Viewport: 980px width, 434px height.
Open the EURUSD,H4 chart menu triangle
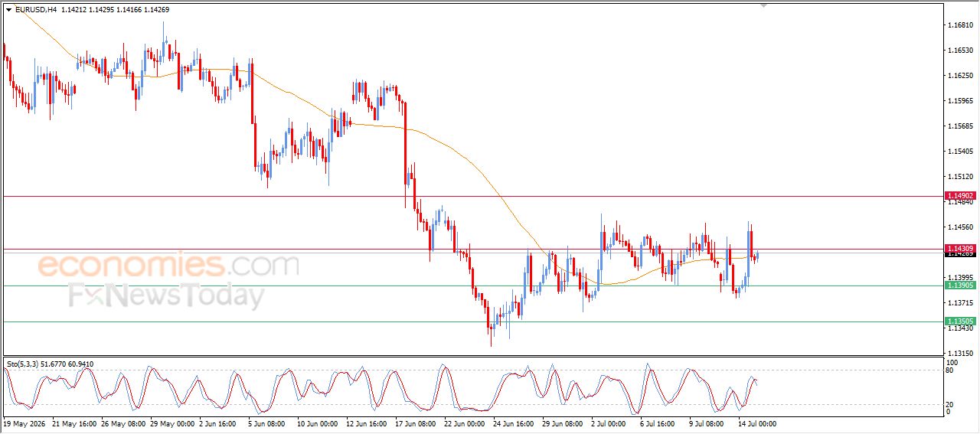[9, 10]
